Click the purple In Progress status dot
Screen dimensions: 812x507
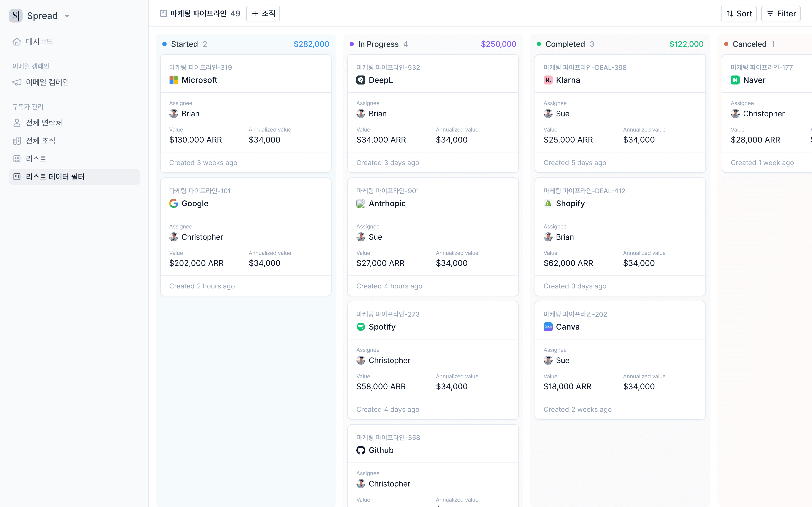point(352,44)
